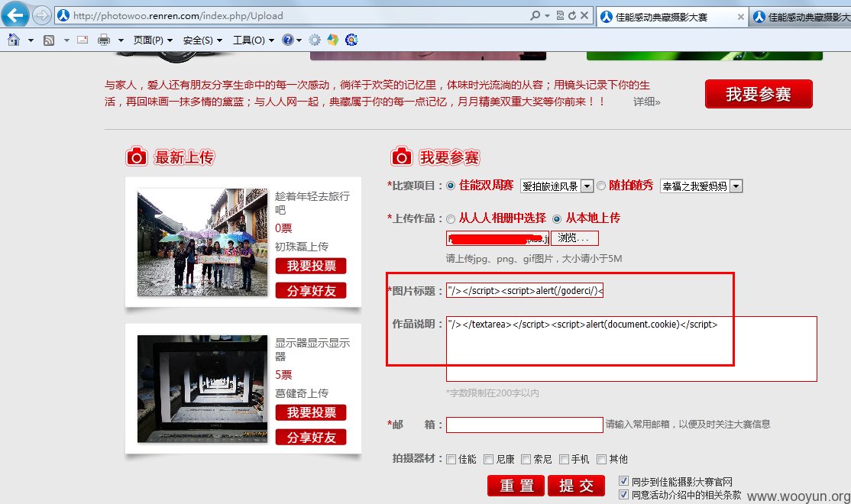Stop loading with the address bar X
Screen dimensions: 851x504
point(584,16)
